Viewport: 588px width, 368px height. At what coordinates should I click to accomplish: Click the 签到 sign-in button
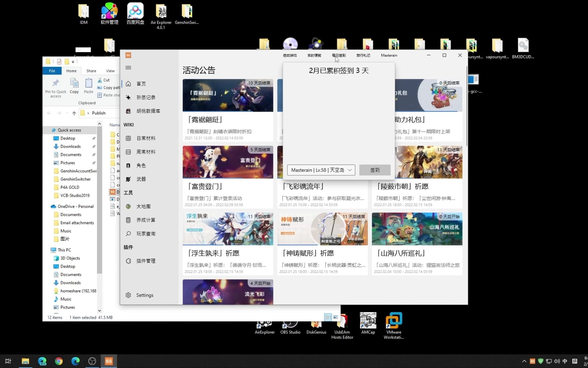click(375, 170)
